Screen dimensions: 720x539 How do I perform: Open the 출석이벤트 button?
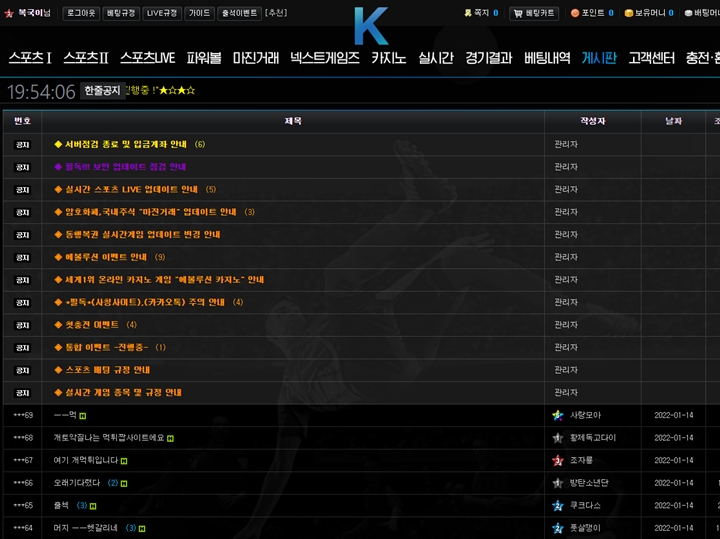[x=239, y=13]
